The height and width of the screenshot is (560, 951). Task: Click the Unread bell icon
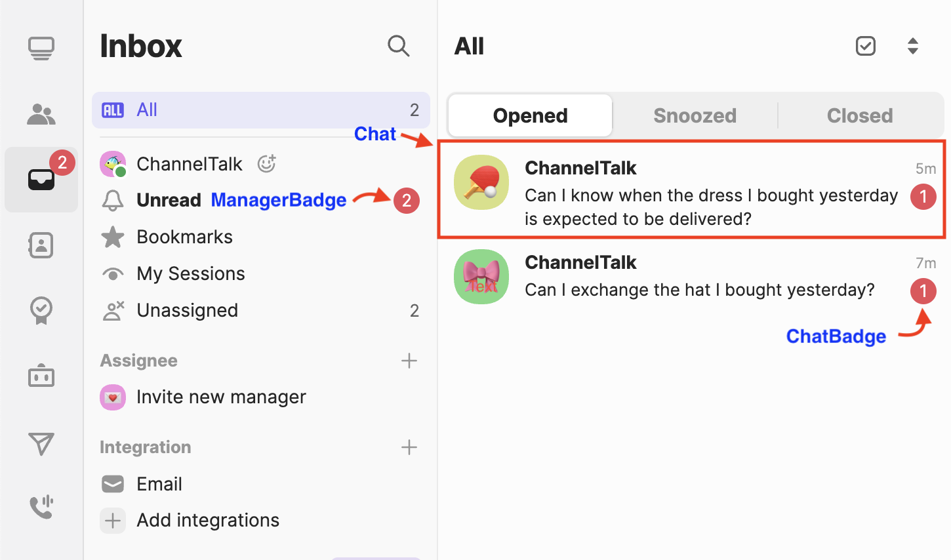pos(113,201)
